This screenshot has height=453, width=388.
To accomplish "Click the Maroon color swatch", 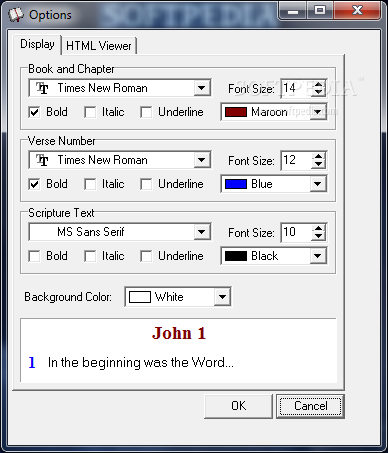I will [x=236, y=112].
